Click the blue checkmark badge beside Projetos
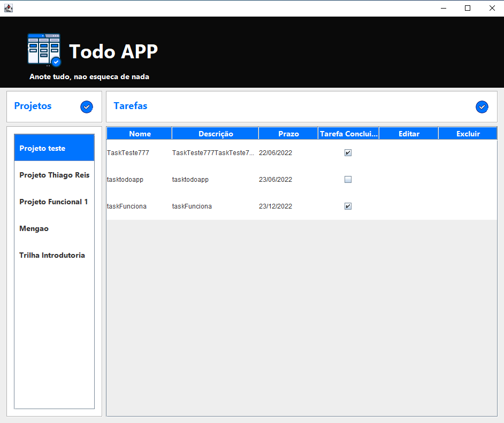This screenshot has width=504, height=423. click(x=86, y=107)
